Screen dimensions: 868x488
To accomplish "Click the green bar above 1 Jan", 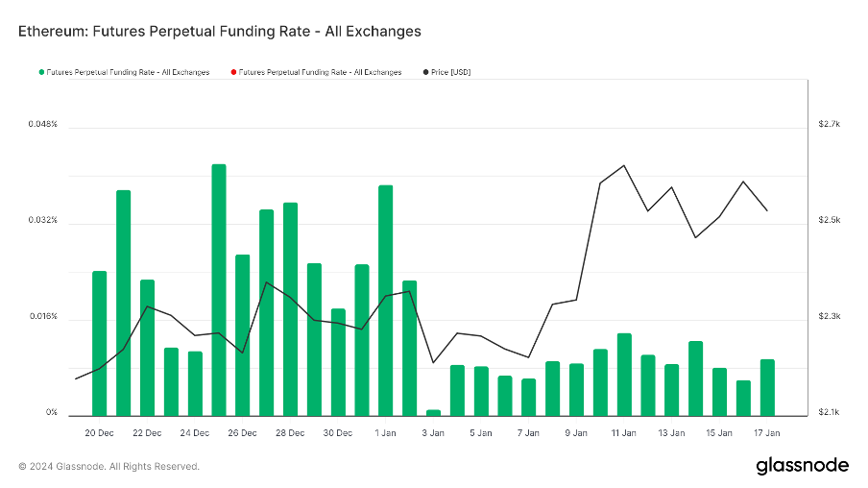I will (x=385, y=300).
